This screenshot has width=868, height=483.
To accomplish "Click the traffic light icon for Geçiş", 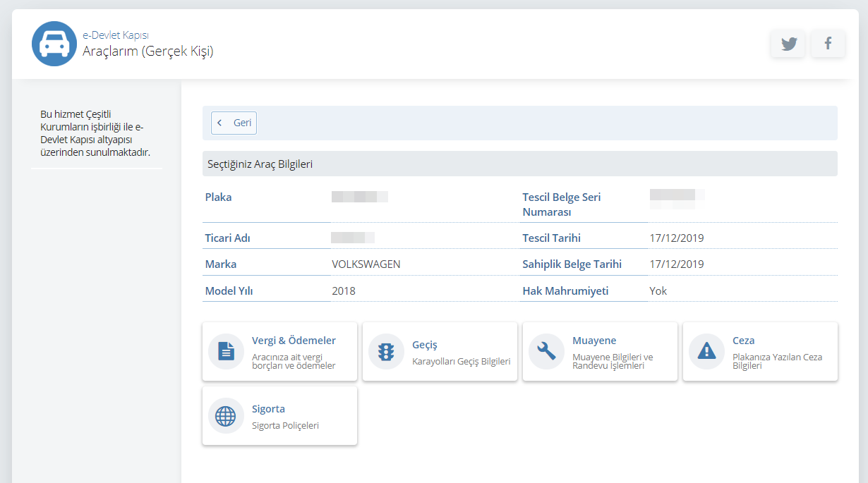I will (386, 351).
